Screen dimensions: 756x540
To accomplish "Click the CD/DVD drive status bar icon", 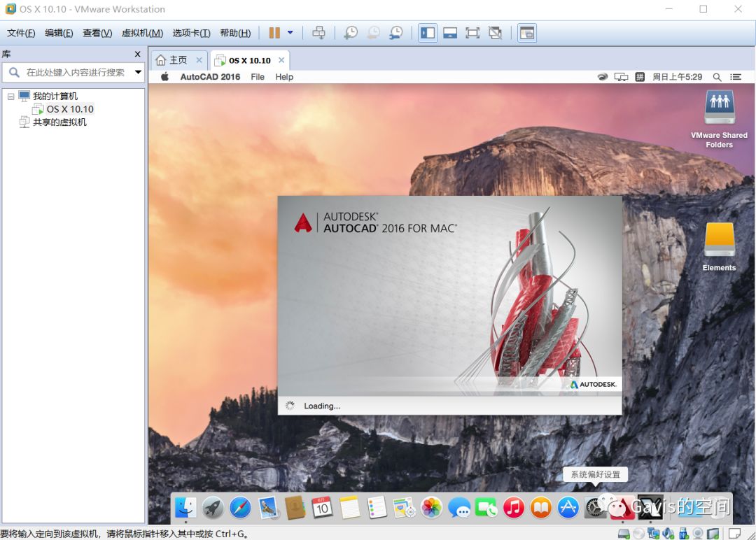I will (x=638, y=533).
